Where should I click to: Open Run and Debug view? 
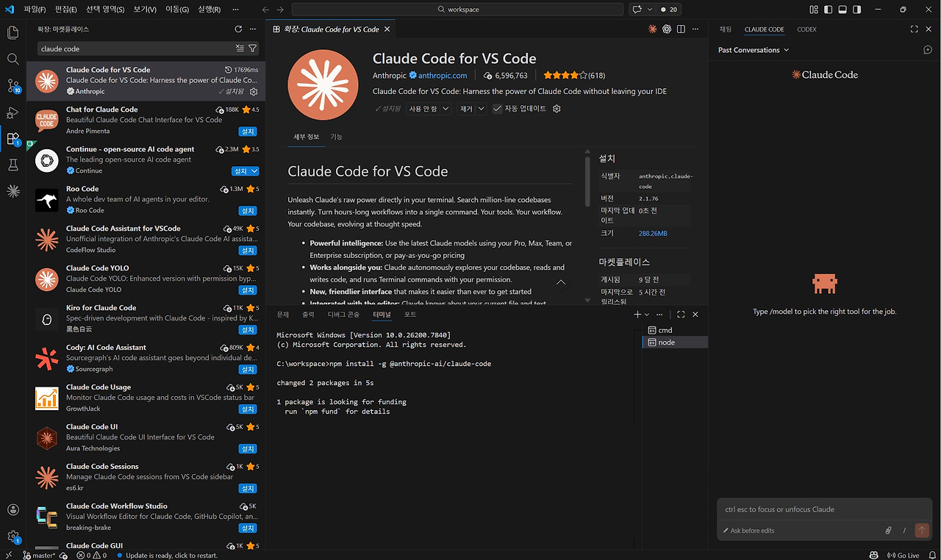pyautogui.click(x=12, y=112)
